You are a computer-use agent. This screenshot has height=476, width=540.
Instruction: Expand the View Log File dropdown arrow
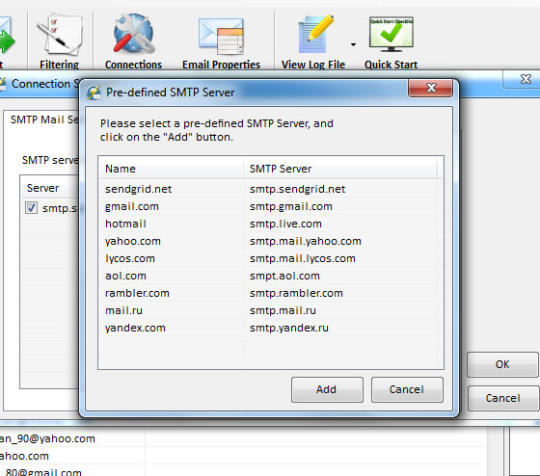click(353, 44)
